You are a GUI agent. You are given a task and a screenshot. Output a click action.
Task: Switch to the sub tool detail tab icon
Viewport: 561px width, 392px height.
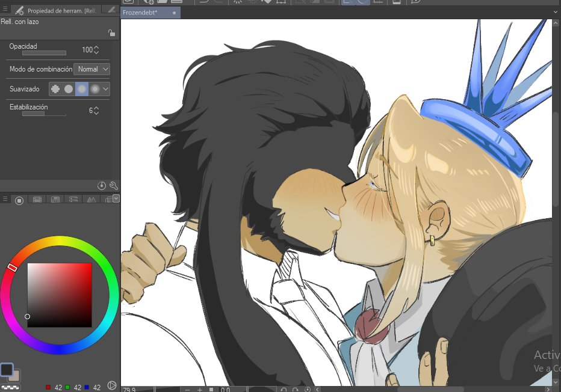coord(111,10)
